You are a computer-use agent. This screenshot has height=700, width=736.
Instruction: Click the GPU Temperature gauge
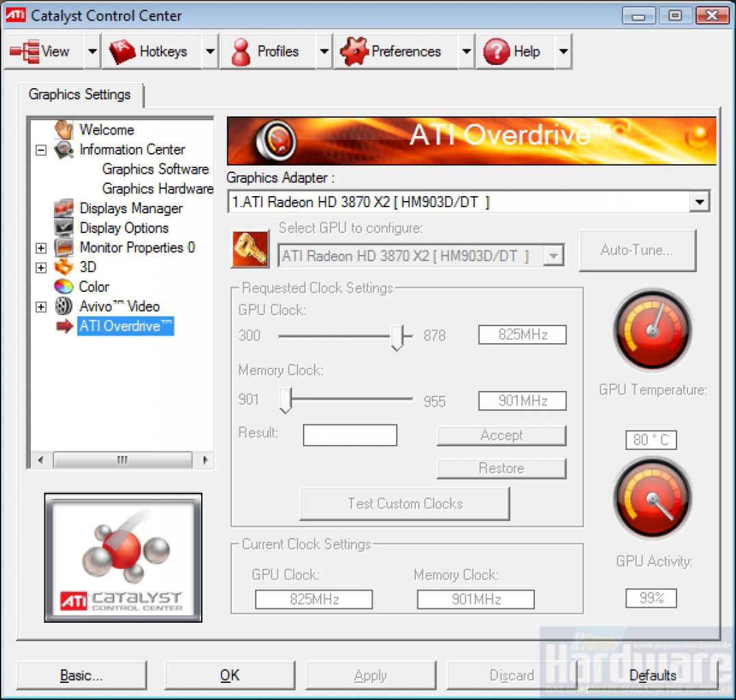653,329
